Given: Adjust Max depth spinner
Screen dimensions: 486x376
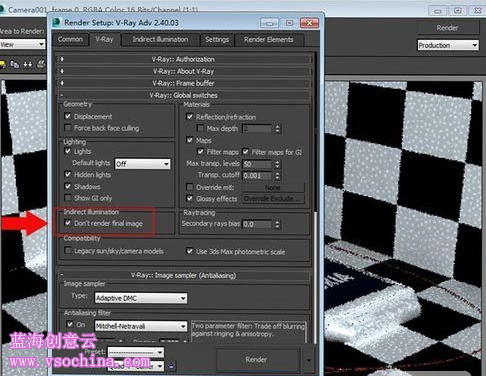Looking at the screenshot, I should 277,129.
